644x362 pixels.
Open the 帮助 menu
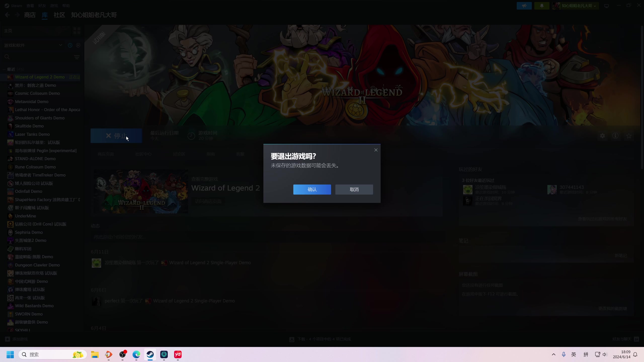pyautogui.click(x=66, y=6)
